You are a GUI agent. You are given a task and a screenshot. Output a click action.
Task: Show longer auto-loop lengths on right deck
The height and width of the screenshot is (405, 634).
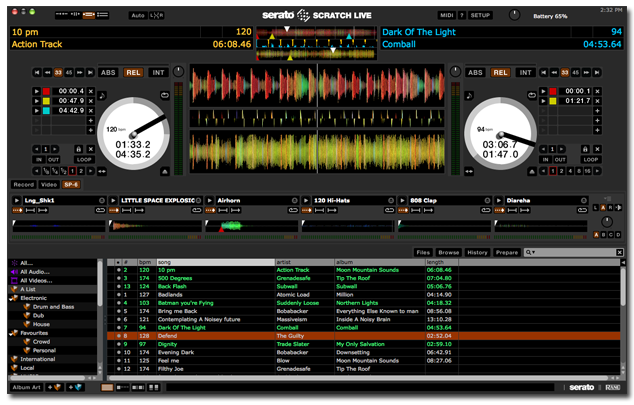pos(597,171)
